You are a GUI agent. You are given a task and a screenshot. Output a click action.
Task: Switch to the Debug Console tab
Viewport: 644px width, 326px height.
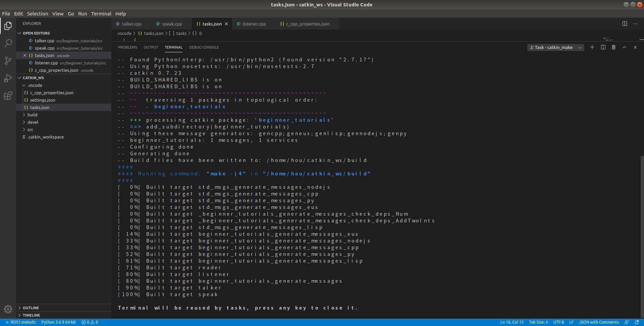(x=204, y=47)
